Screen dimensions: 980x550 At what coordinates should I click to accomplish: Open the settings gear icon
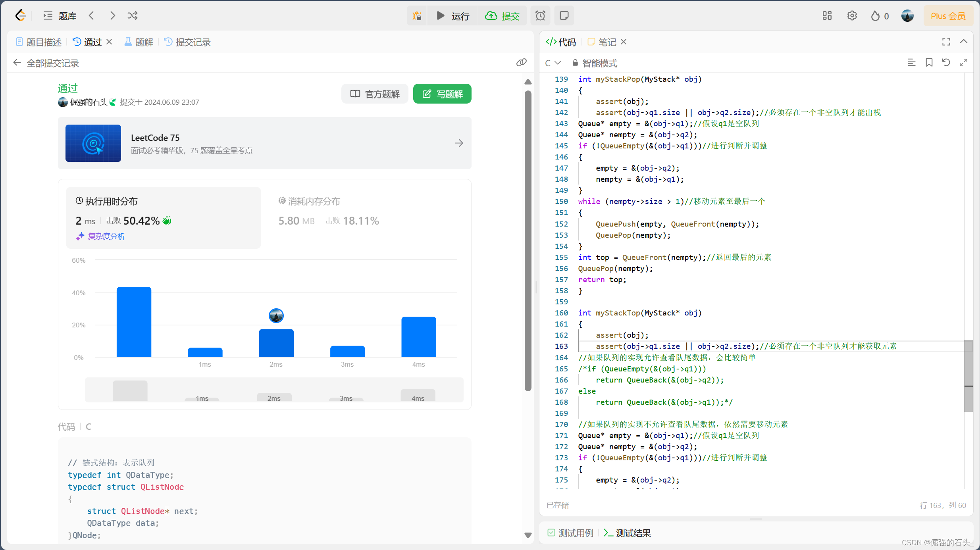coord(852,16)
